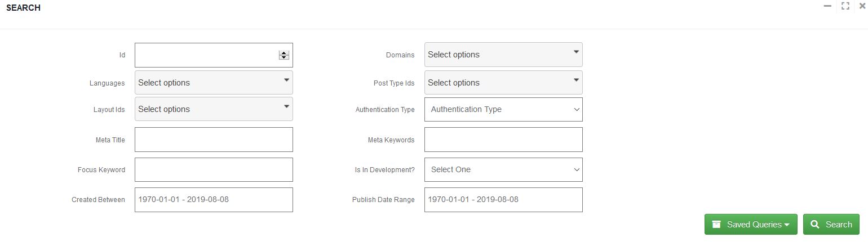Open the Created Between date range field
This screenshot has width=868, height=242.
[x=214, y=200]
